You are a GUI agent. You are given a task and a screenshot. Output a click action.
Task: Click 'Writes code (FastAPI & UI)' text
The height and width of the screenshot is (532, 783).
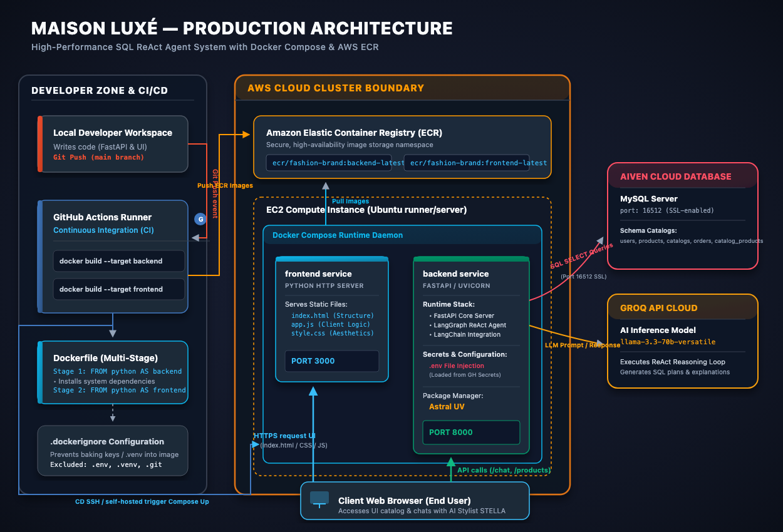pos(100,146)
